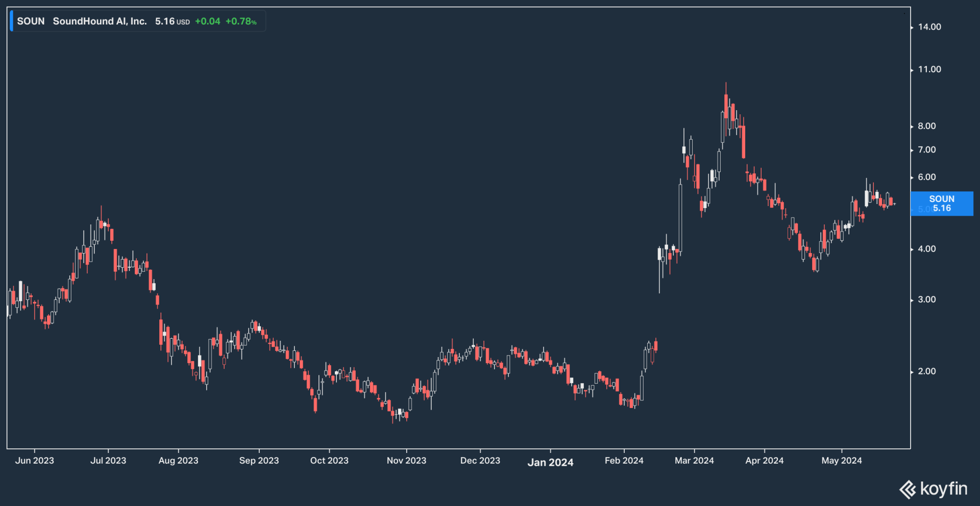980x506 pixels.
Task: Click the 14.00 price axis label
Action: [929, 27]
